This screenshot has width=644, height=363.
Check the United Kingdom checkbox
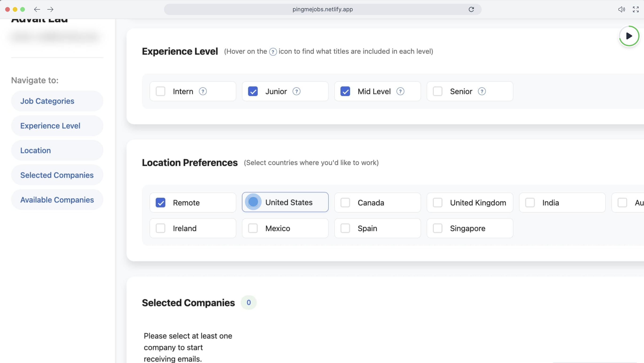(437, 203)
